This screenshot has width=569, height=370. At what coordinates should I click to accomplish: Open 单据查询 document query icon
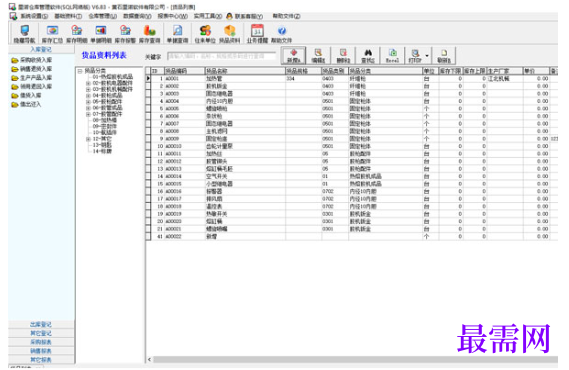tap(177, 34)
